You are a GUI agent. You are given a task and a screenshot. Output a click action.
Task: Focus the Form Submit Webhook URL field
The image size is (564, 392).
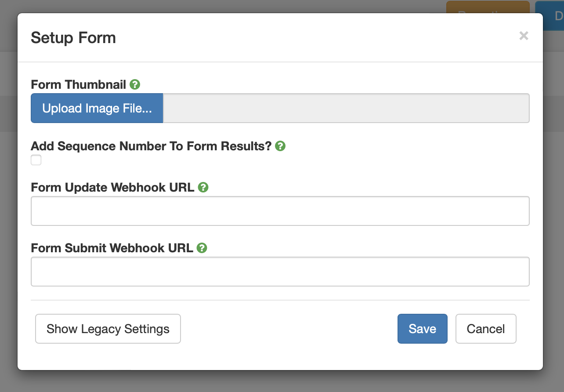tap(280, 272)
